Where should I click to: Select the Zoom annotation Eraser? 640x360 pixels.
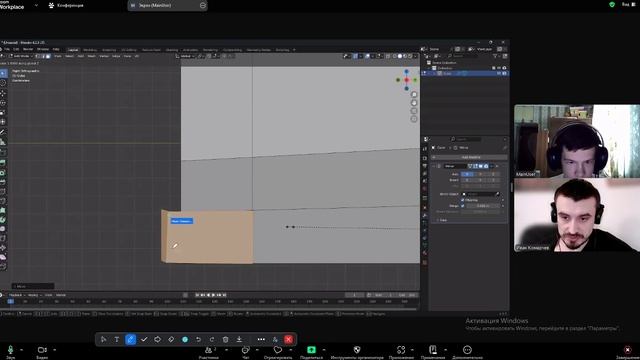click(x=171, y=339)
